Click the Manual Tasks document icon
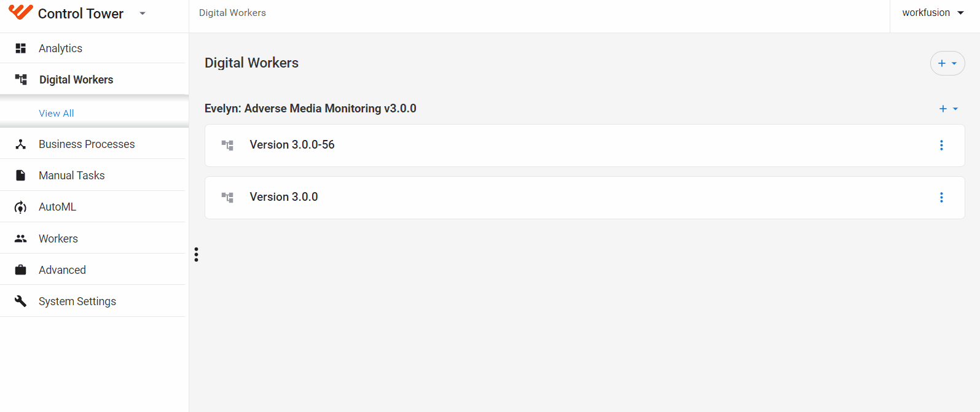Viewport: 980px width, 412px height. (20, 176)
